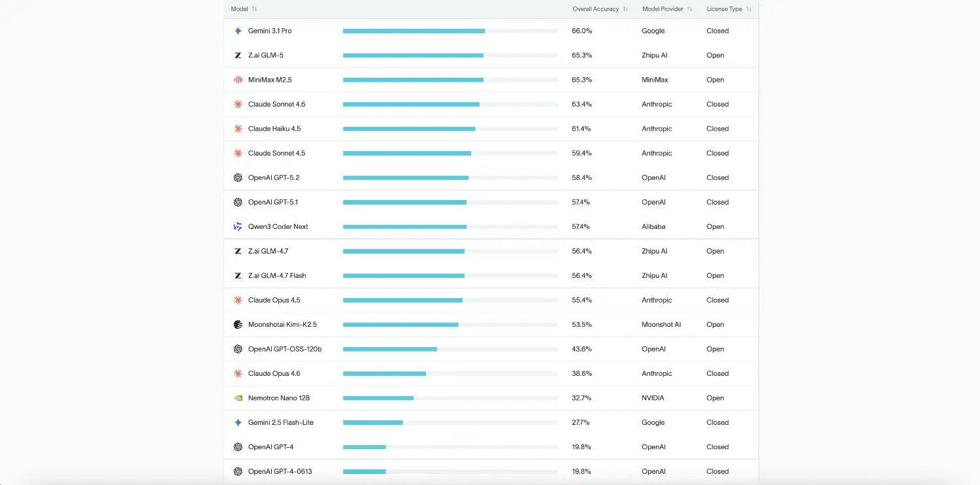
Task: Select the Qwen3 Coder Next model name
Action: point(278,227)
